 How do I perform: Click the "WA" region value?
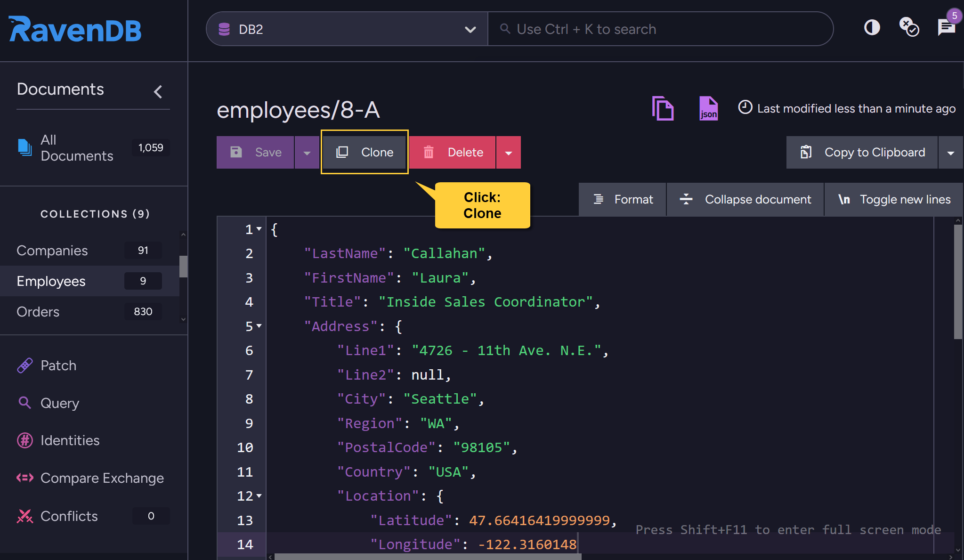pos(436,423)
